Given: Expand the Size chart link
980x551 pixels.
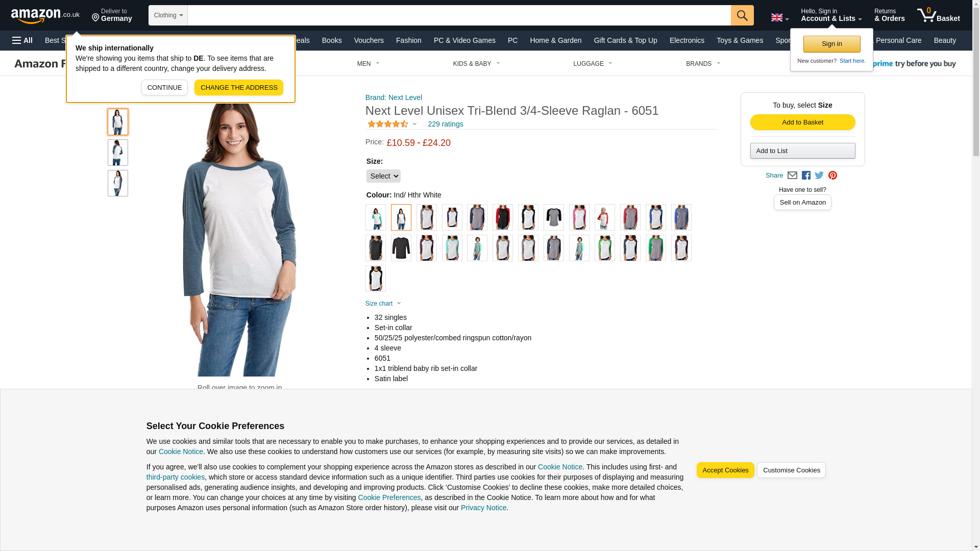Looking at the screenshot, I should click(x=383, y=304).
